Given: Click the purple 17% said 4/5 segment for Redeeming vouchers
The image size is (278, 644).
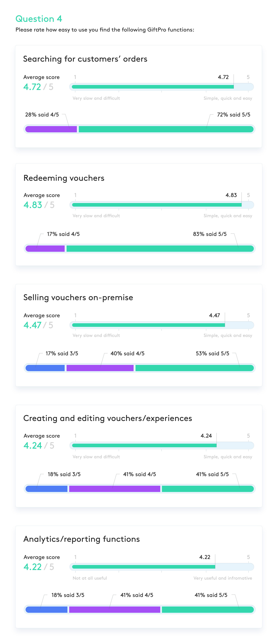Looking at the screenshot, I should [x=45, y=249].
